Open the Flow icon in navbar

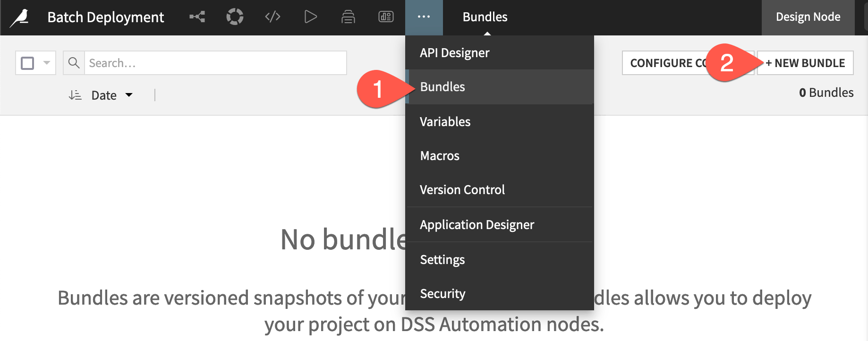click(x=197, y=17)
